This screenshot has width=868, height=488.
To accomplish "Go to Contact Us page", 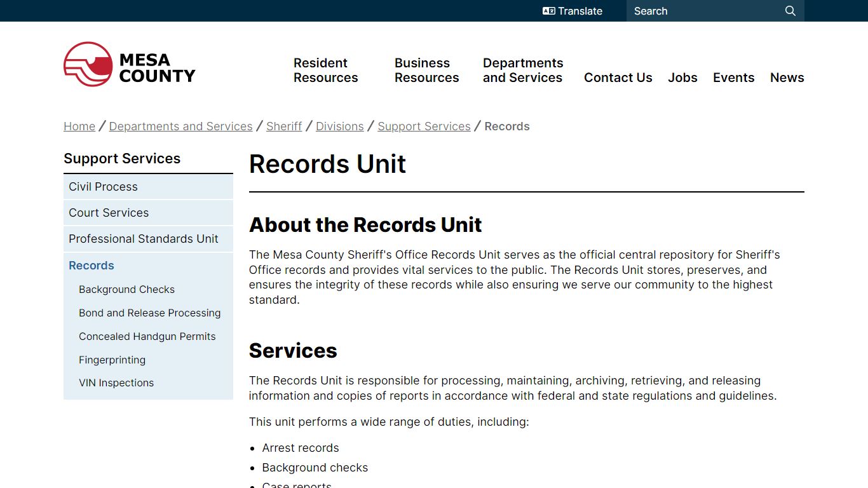I will click(618, 78).
